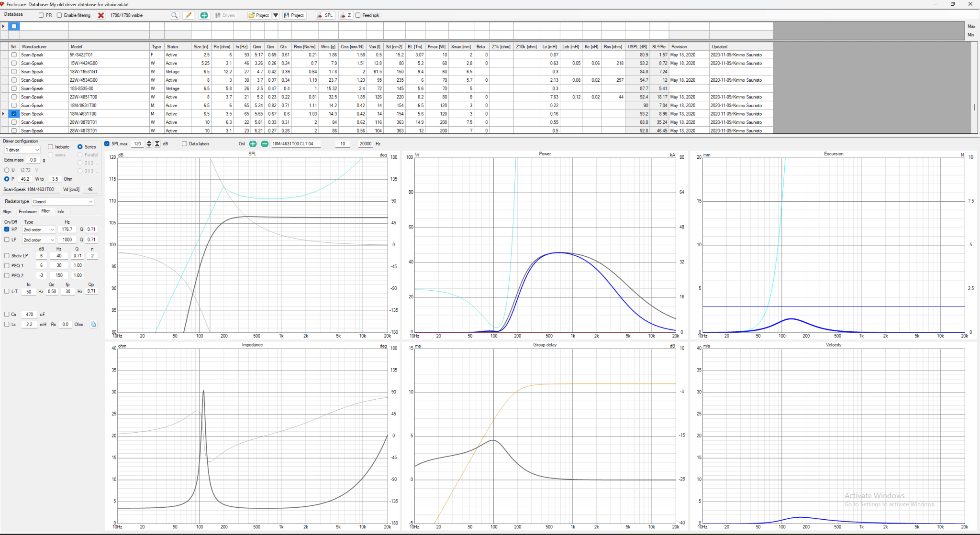980x535 pixels.
Task: Click the SPL max up/down stepper
Action: point(149,144)
